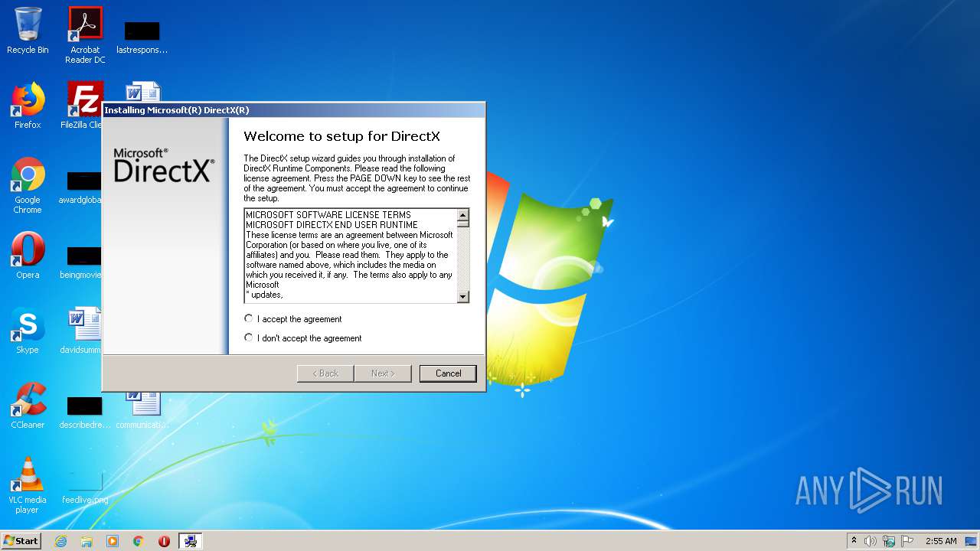Click the 'Welcome to setup for DirectX' heading
This screenshot has width=980, height=551.
(341, 137)
